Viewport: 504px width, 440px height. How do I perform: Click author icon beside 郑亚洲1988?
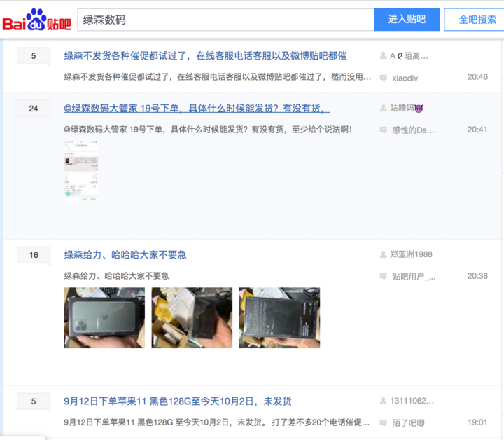point(383,254)
